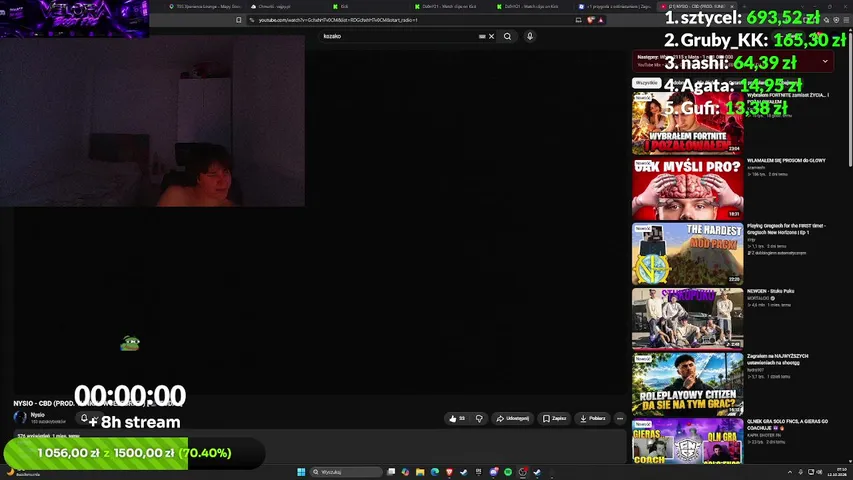853x480 pixels.
Task: Expand the playlist queue chevron
Action: (x=825, y=61)
